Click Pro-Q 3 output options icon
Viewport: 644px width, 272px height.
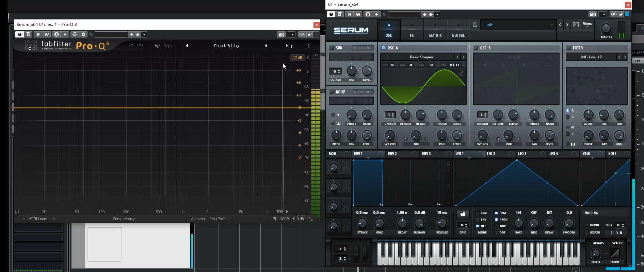275,219
